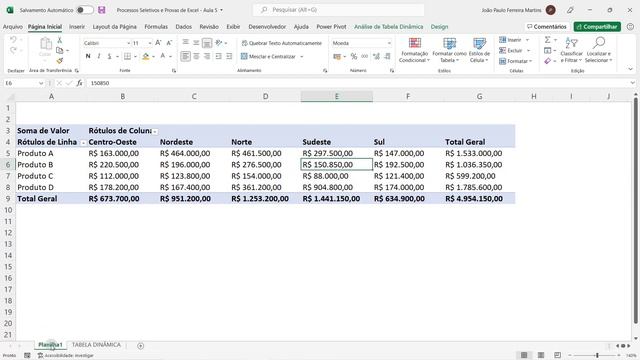Open the Name Box E6 dropdown

pyautogui.click(x=41, y=83)
